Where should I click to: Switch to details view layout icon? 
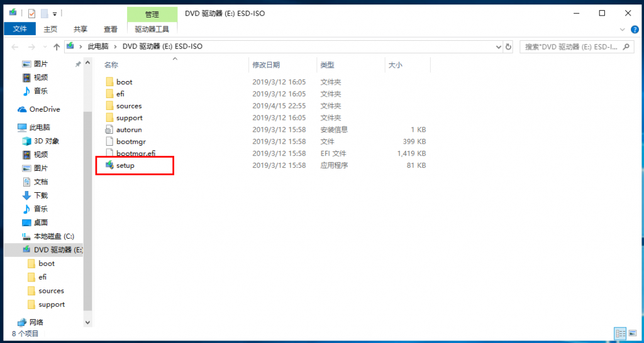pos(621,333)
